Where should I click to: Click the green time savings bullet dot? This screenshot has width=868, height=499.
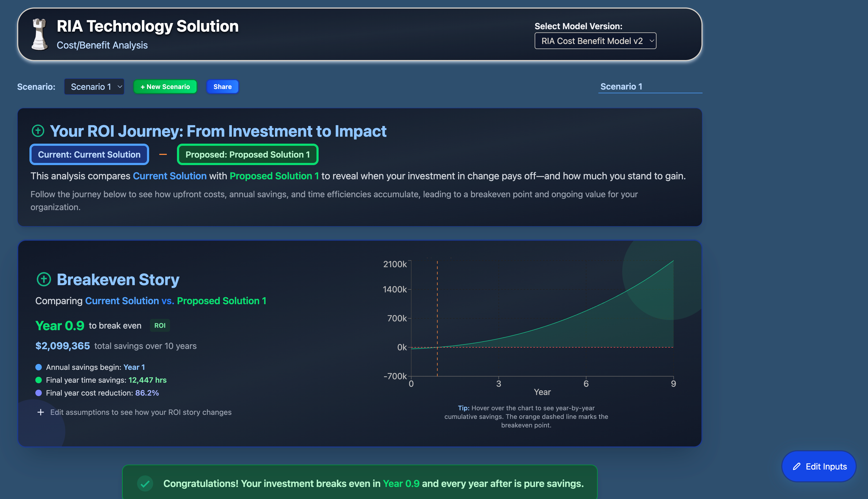(x=39, y=380)
